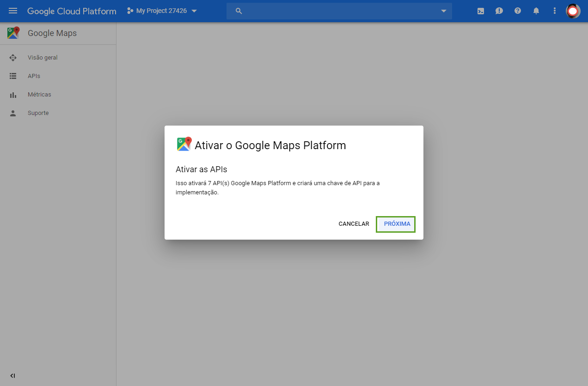Click the search magnifier icon

click(x=239, y=11)
